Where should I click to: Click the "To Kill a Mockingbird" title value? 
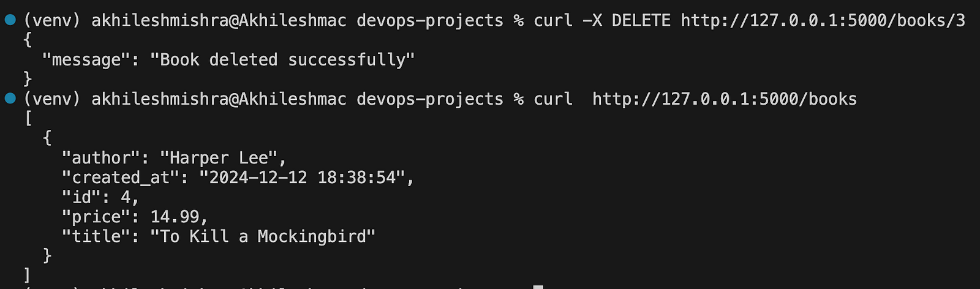pos(263,236)
